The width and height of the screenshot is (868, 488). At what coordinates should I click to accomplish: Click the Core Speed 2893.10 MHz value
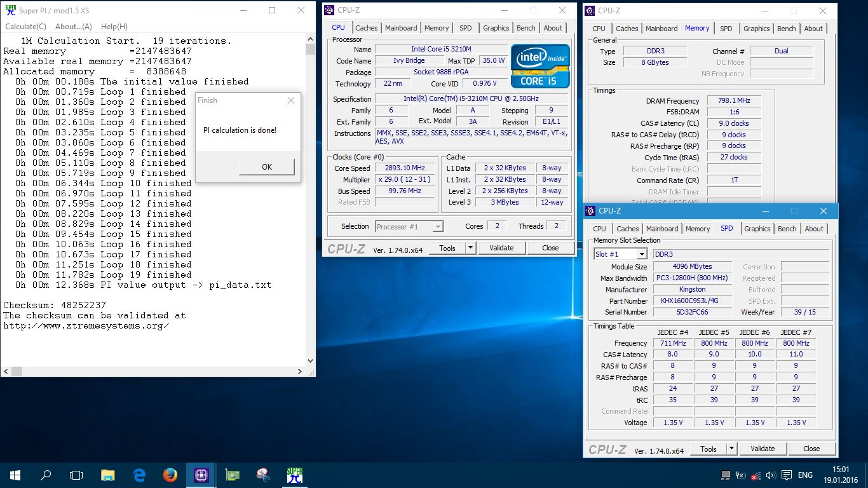pos(404,168)
